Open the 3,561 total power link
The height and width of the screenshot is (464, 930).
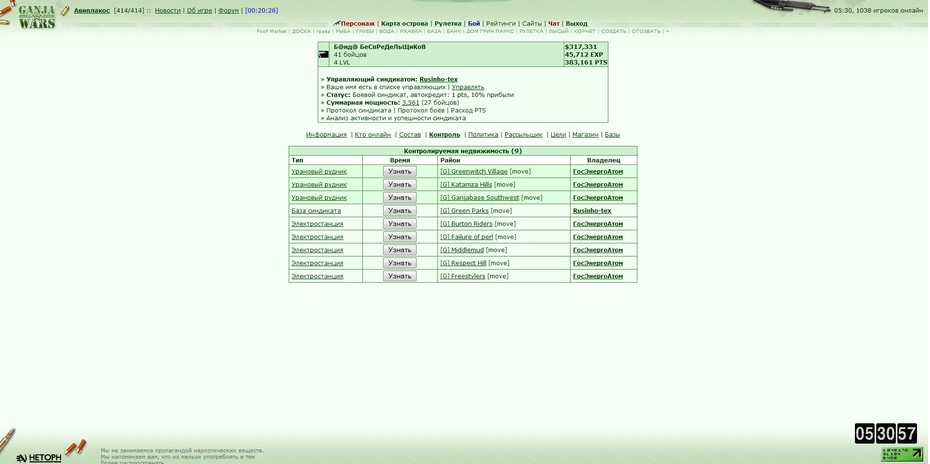point(410,103)
